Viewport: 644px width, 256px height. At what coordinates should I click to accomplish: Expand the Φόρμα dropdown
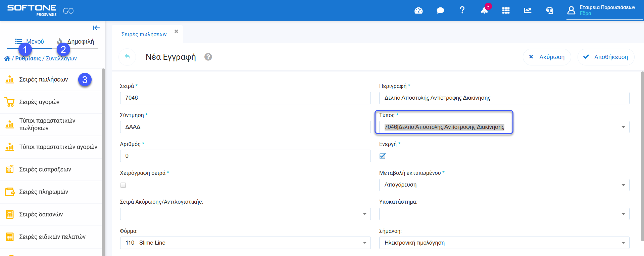pos(364,243)
